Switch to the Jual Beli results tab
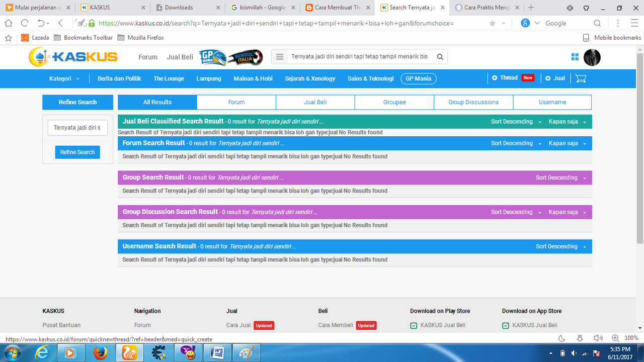644x362 pixels. pyautogui.click(x=315, y=102)
